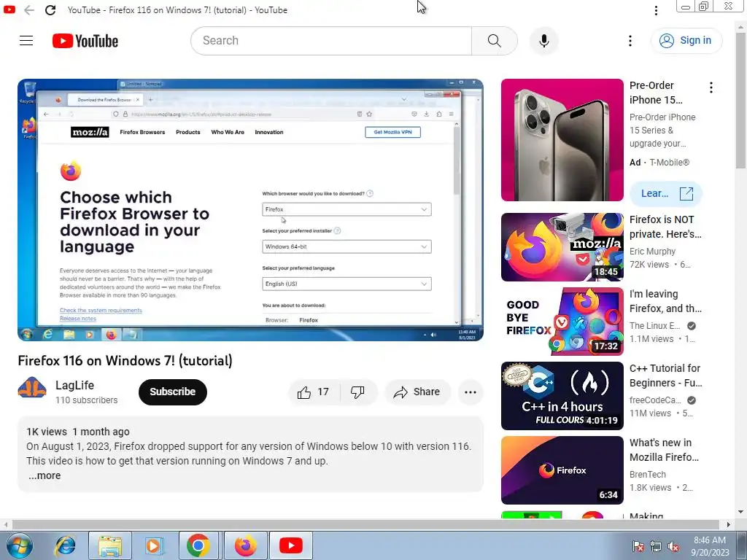Screen dimensions: 747x560
Task: Click the video title 'Firefox 116 on Windows 7!'
Action: 125,360
